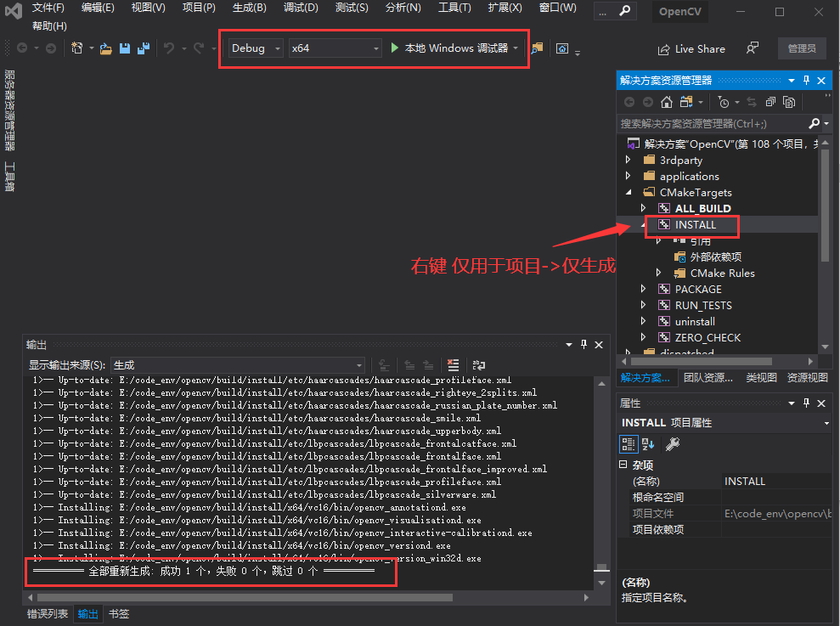
Task: Click the Undo icon in the toolbar
Action: [x=168, y=48]
